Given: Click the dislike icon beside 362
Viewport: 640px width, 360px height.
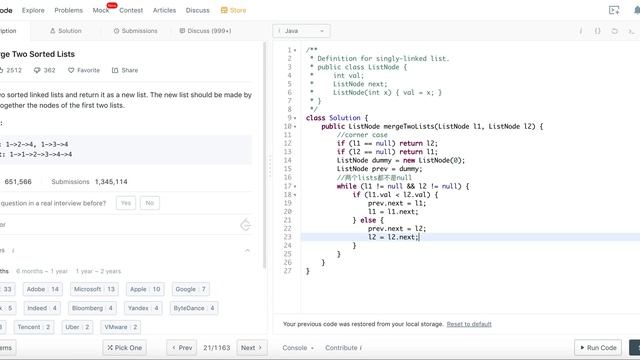Looking at the screenshot, I should point(37,70).
